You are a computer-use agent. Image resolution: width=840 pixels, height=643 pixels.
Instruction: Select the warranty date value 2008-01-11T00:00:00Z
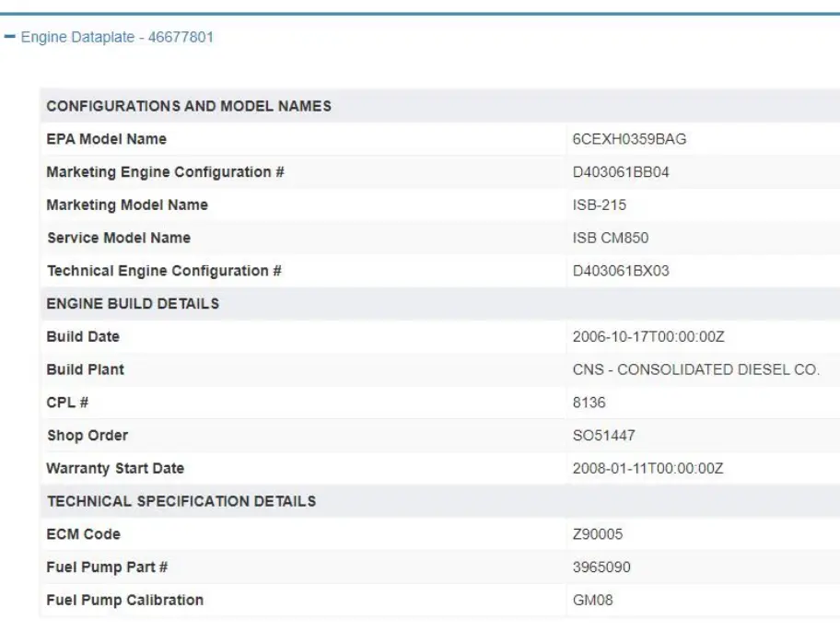[647, 468]
